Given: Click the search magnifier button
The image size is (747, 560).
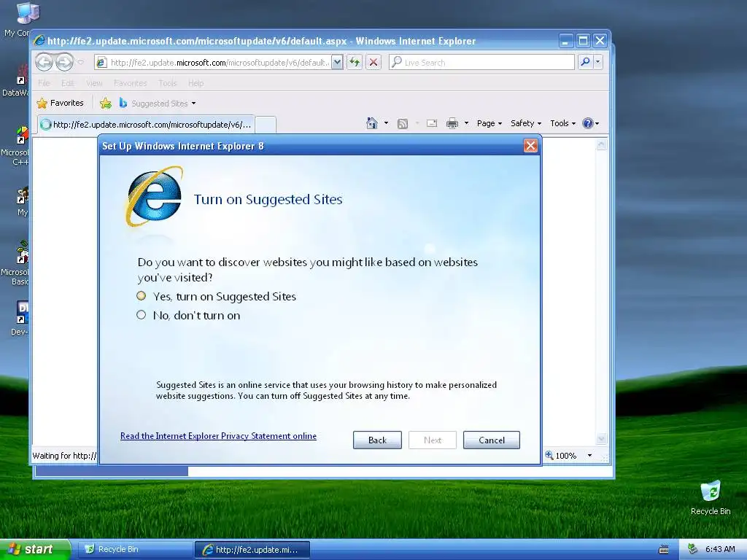Looking at the screenshot, I should click(585, 62).
